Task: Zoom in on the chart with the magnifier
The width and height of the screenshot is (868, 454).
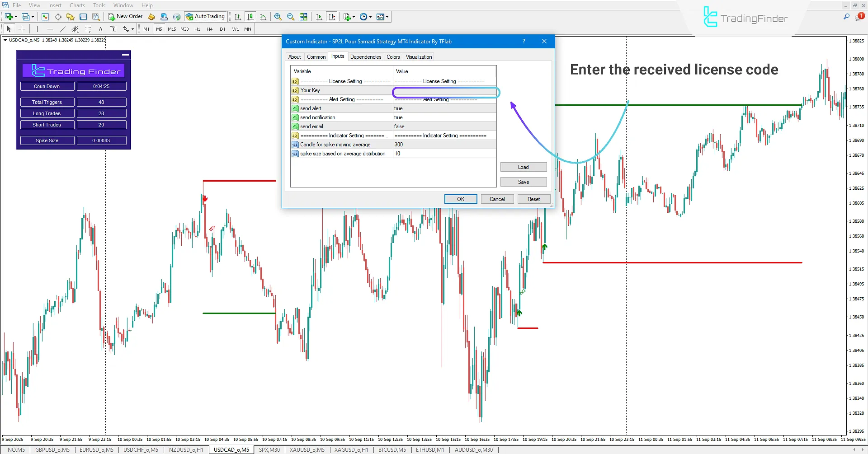Action: [x=278, y=17]
